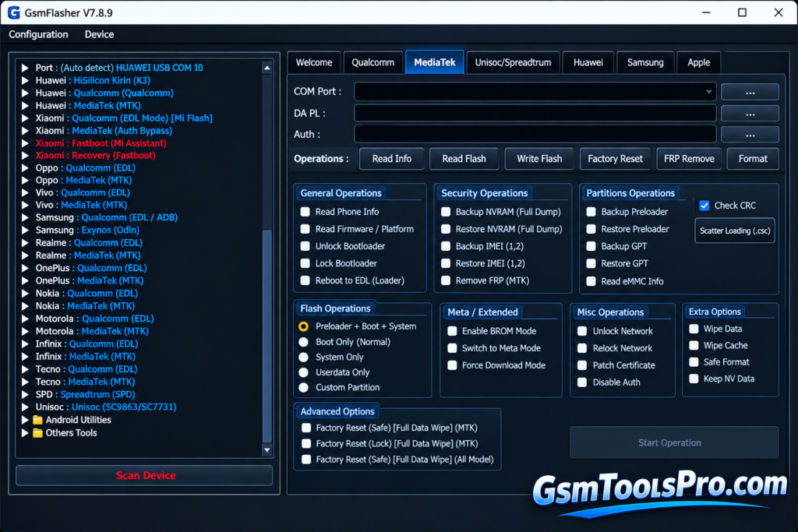This screenshot has height=532, width=798.
Task: Click the Read Info button
Action: [x=392, y=159]
